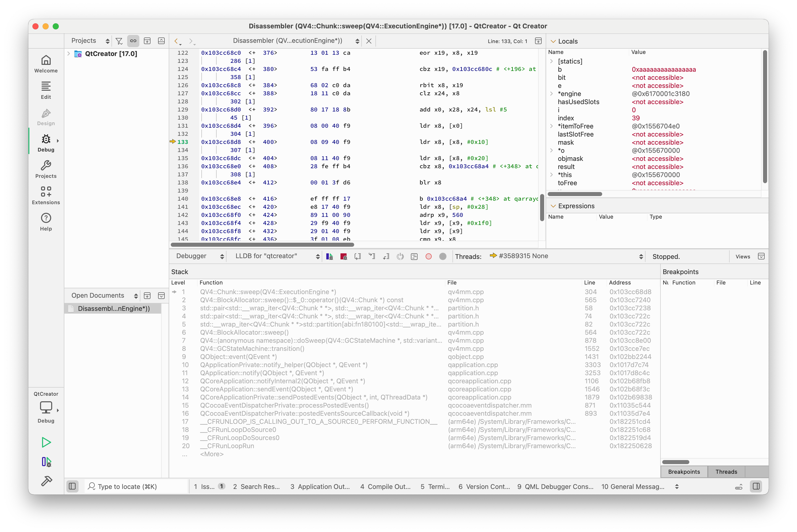Click the filter tree icon in Projects pane

coord(119,41)
